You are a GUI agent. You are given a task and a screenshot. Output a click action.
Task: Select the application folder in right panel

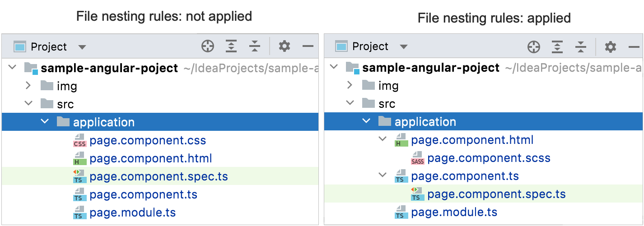point(425,122)
